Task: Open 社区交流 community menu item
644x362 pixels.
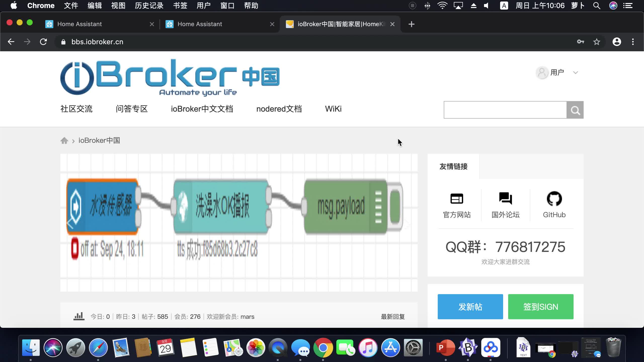Action: 76,109
